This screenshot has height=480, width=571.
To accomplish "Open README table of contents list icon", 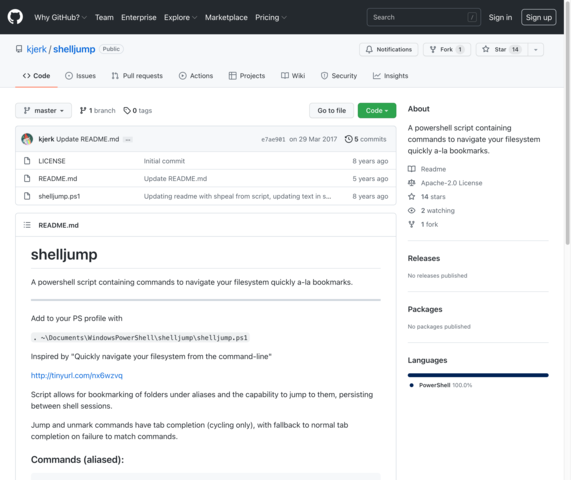I will tap(27, 225).
